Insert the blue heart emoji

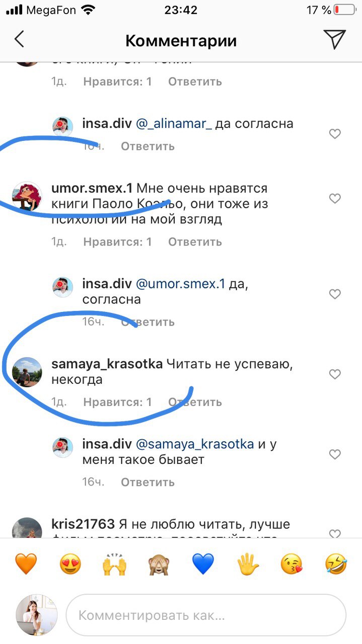coord(203,563)
